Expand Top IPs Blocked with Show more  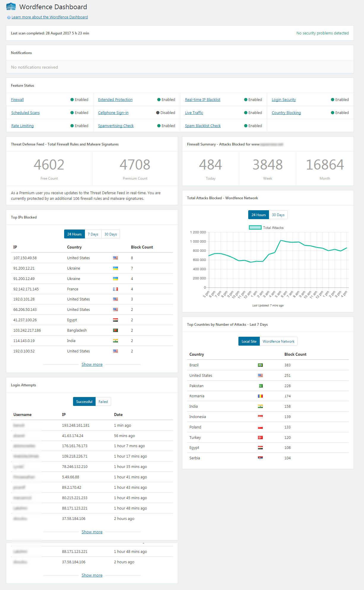pyautogui.click(x=92, y=365)
